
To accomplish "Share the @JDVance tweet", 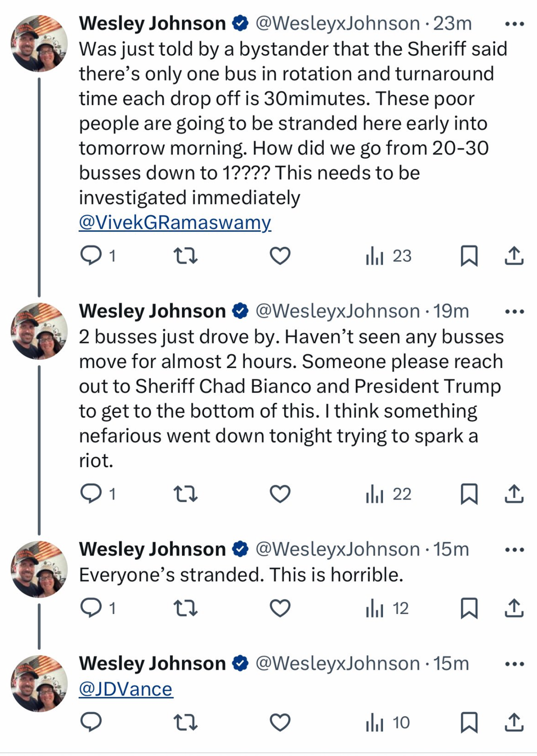I will 514,723.
